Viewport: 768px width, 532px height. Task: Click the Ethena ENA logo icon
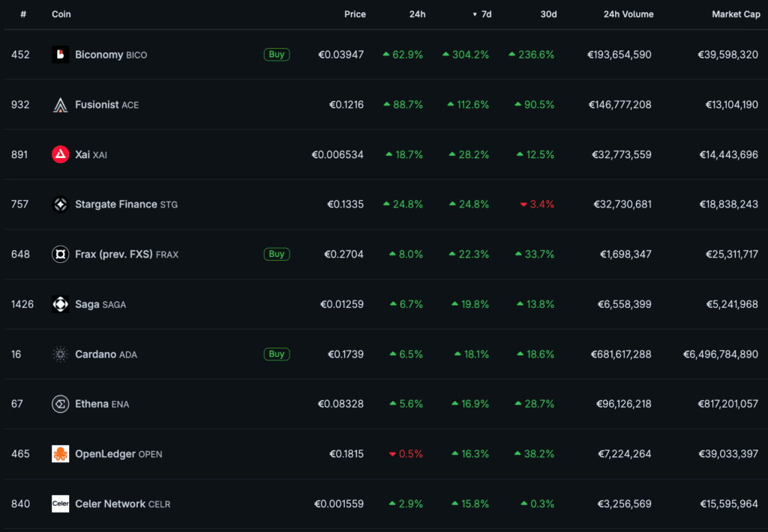tap(60, 404)
